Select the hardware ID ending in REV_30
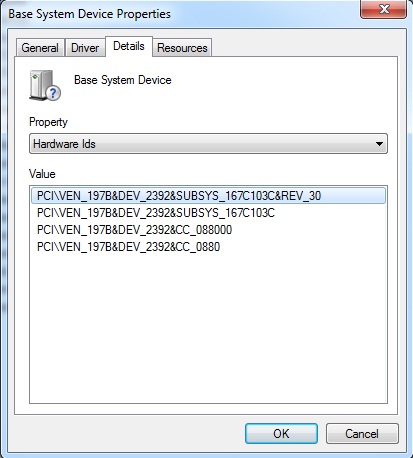The width and height of the screenshot is (413, 458). (x=208, y=196)
